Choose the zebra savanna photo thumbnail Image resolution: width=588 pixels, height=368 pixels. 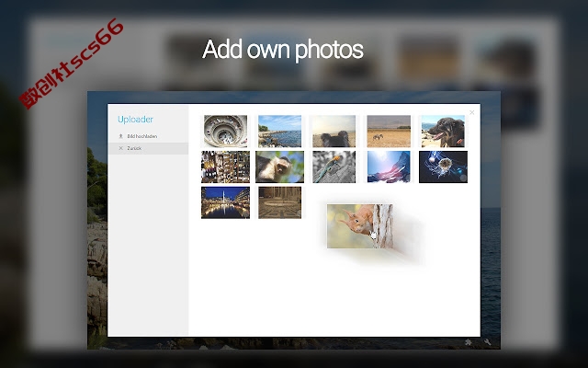pos(389,131)
